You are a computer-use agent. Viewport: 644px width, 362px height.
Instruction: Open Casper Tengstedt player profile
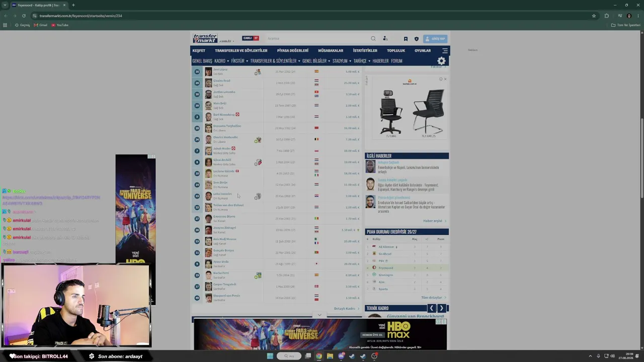224,285
